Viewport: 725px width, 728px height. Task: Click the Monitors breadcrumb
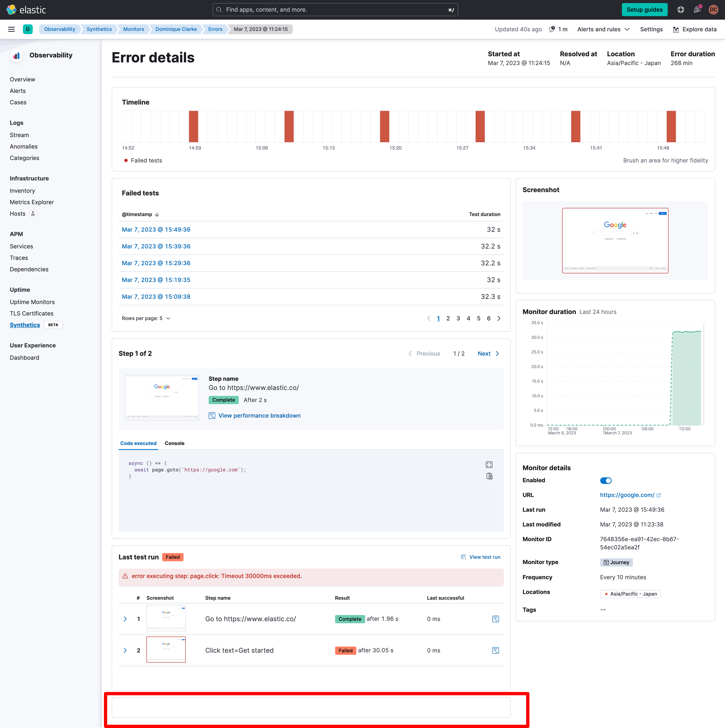pos(133,29)
